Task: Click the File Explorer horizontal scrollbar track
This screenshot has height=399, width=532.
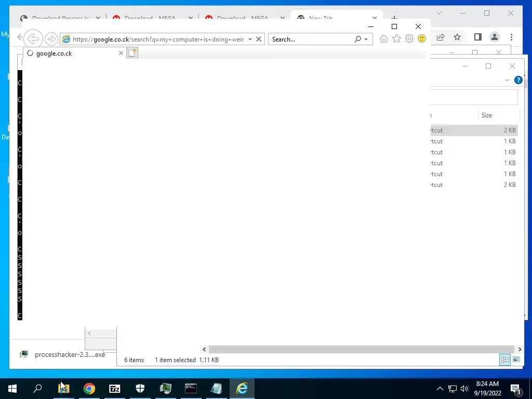Action: (x=362, y=349)
